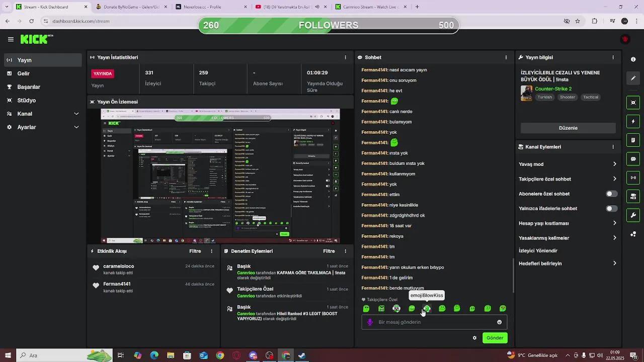Insert the angry square-face emote

pyautogui.click(x=381, y=308)
